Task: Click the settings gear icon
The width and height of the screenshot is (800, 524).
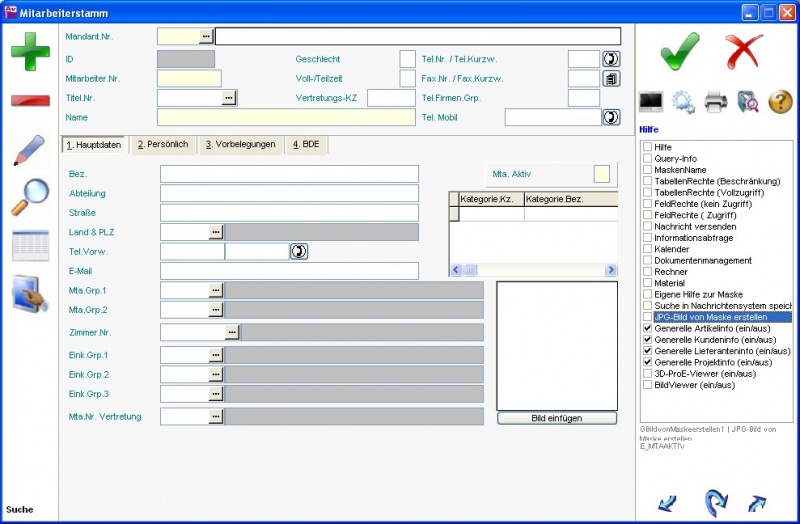Action: pos(683,102)
